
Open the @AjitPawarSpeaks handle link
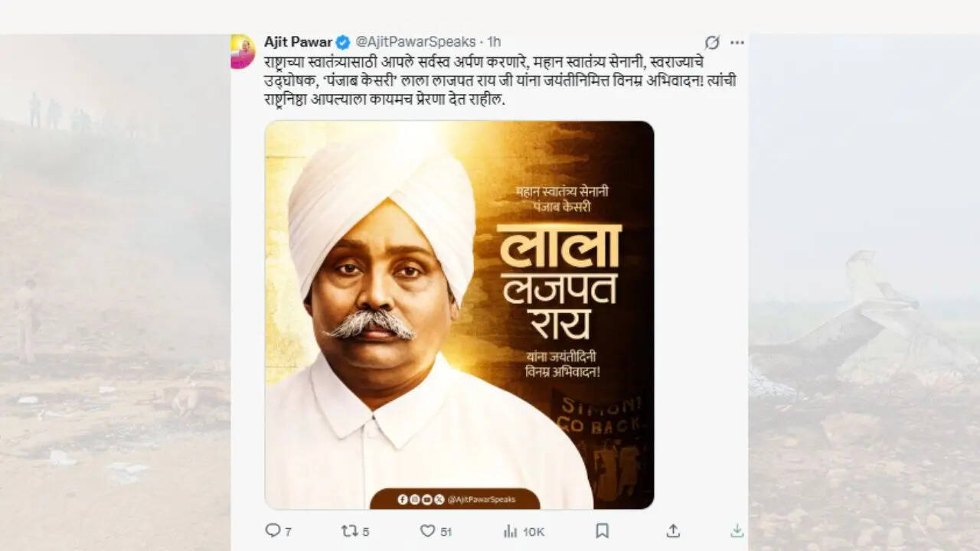point(416,41)
